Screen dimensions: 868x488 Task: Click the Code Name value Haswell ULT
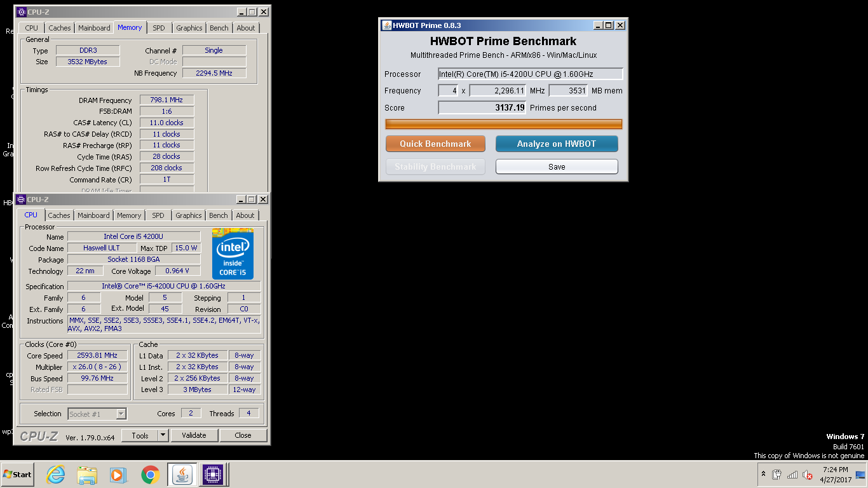102,248
